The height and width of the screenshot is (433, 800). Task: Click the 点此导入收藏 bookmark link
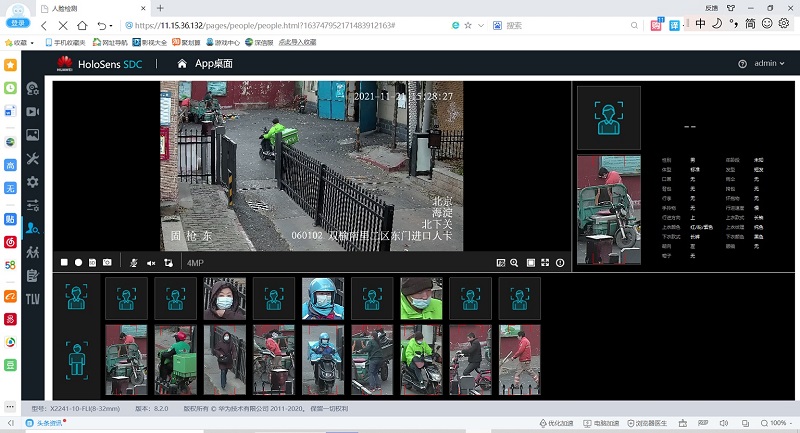point(297,42)
